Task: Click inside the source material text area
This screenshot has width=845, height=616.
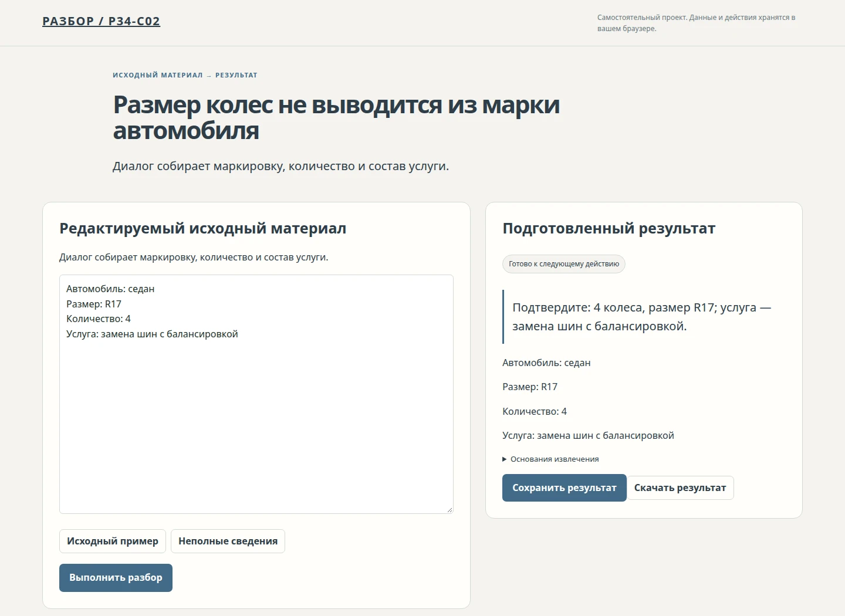Action: [x=256, y=394]
